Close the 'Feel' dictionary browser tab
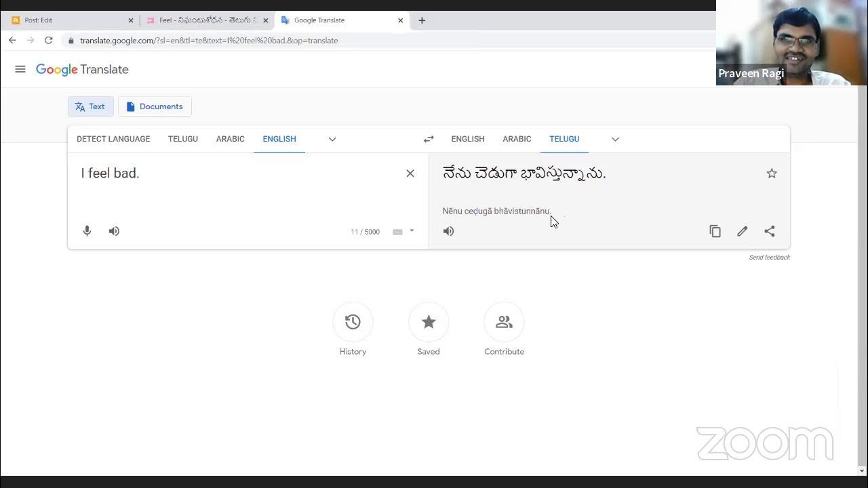The height and width of the screenshot is (488, 868). pos(266,20)
